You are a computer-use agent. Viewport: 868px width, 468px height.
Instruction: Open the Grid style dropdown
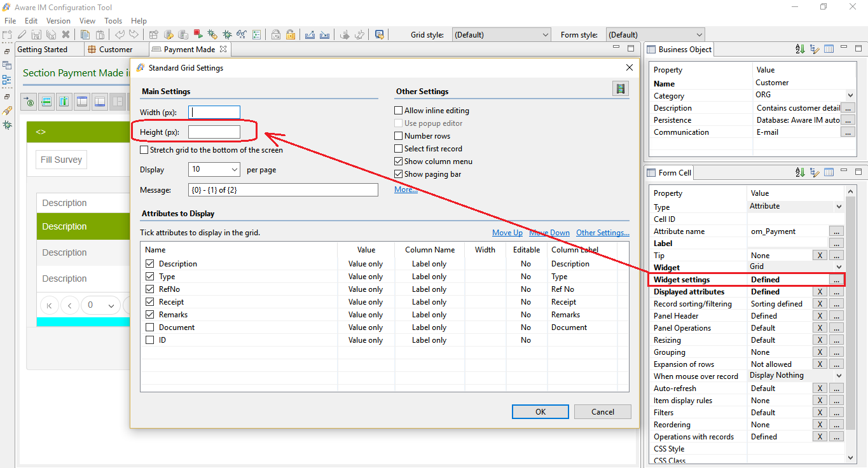pyautogui.click(x=501, y=35)
